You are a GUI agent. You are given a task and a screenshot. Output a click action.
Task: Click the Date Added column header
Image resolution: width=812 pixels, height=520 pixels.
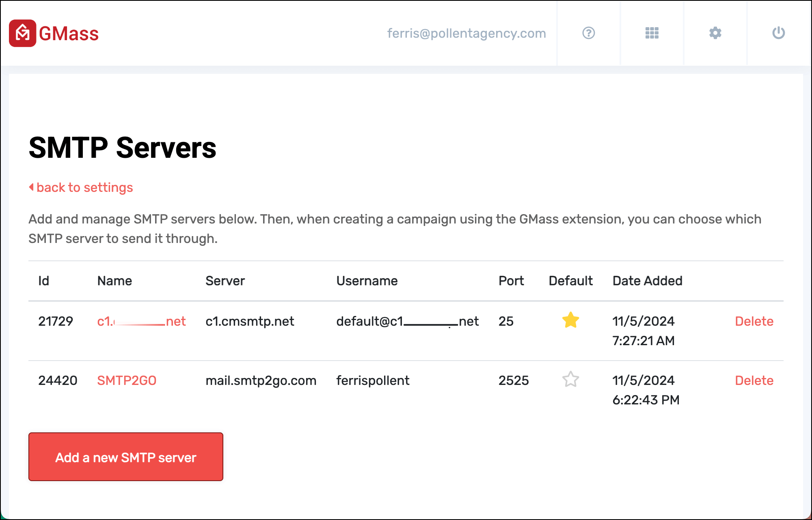[x=647, y=280]
